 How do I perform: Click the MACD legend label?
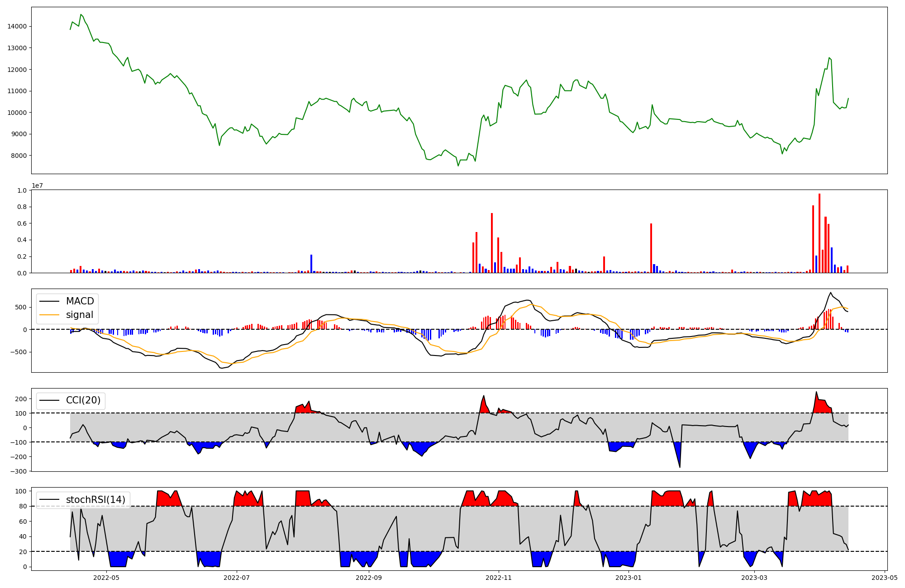80,301
